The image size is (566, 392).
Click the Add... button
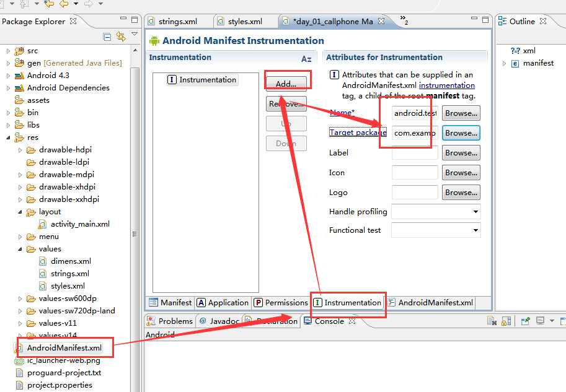pyautogui.click(x=286, y=84)
